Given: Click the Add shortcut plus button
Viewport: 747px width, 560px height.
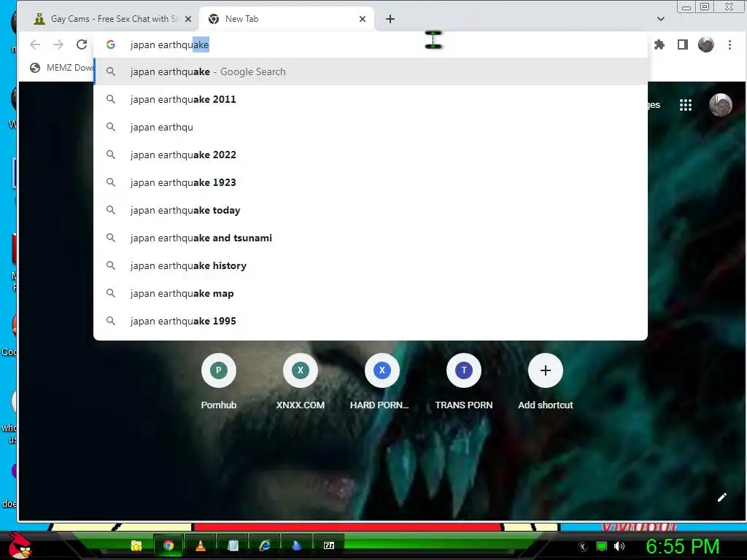Looking at the screenshot, I should [x=546, y=370].
